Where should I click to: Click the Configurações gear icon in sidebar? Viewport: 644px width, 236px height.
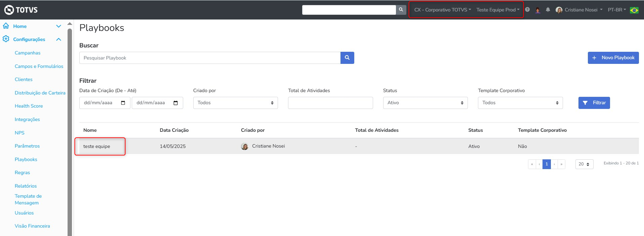(6, 39)
